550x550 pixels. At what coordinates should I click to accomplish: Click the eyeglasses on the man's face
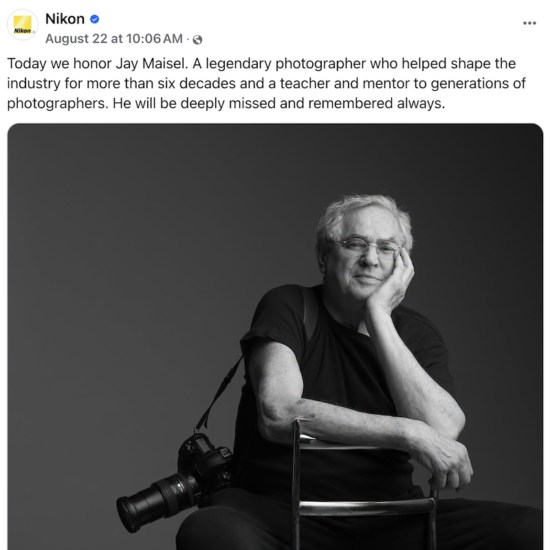(x=367, y=248)
